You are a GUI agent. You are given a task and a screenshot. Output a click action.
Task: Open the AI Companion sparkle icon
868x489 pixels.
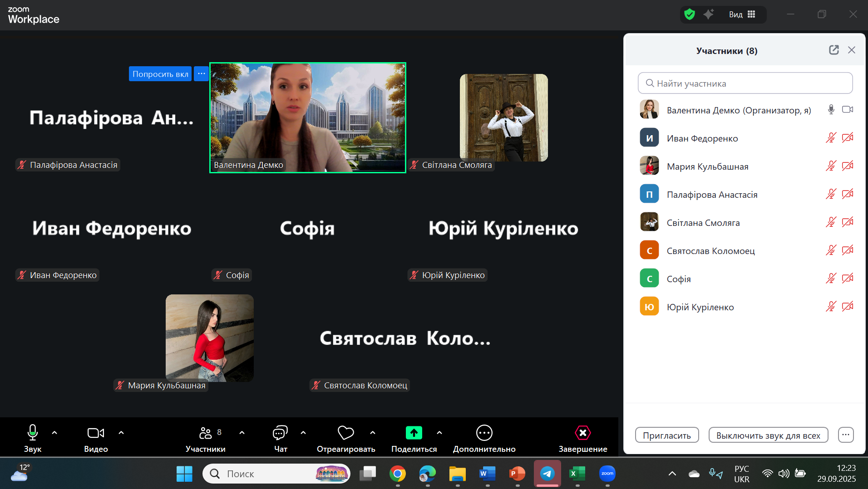(709, 15)
